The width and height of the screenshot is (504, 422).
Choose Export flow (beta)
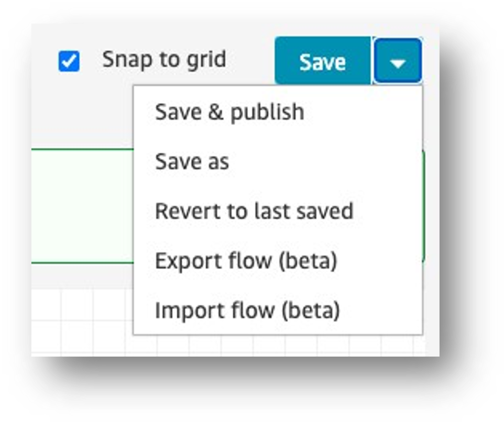point(246,260)
